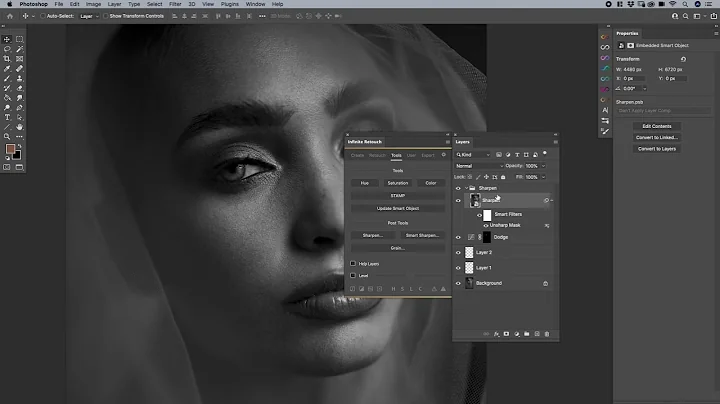Select the Paint Bucket tool
The image size is (720, 404).
[x=7, y=98]
